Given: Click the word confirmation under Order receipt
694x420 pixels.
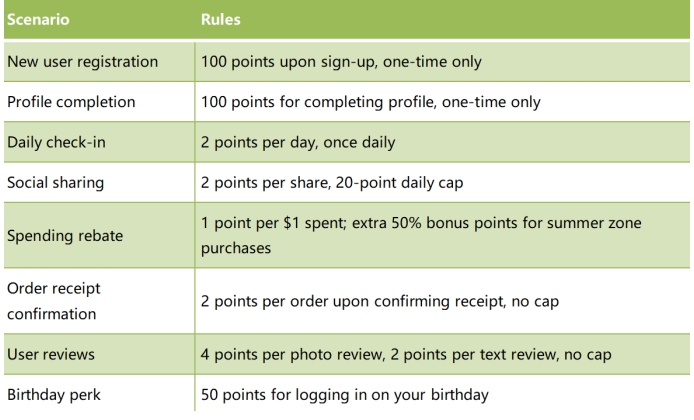Looking at the screenshot, I should click(51, 314).
